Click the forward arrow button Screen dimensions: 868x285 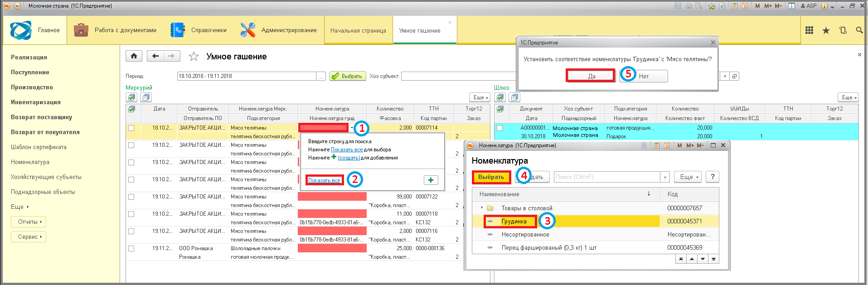172,56
